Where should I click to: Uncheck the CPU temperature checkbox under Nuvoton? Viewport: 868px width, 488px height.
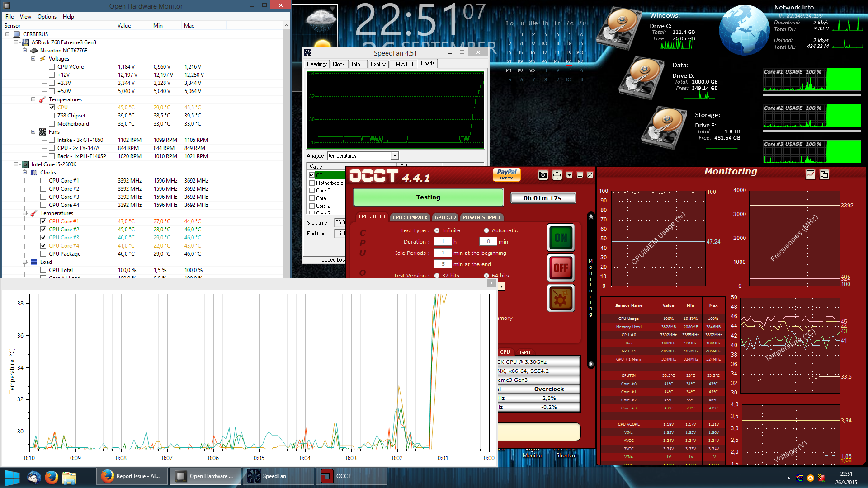coord(52,108)
